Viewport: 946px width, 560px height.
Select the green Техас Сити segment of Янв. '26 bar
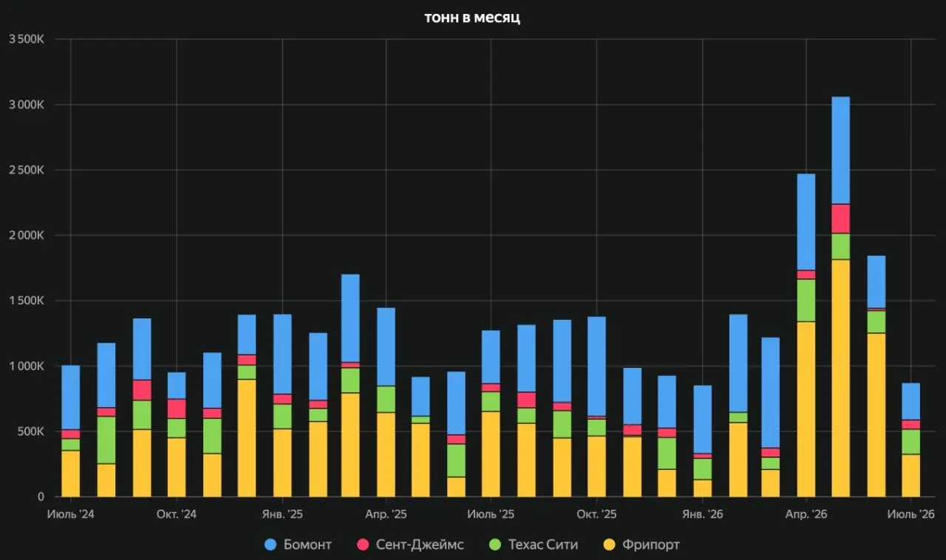coord(702,469)
